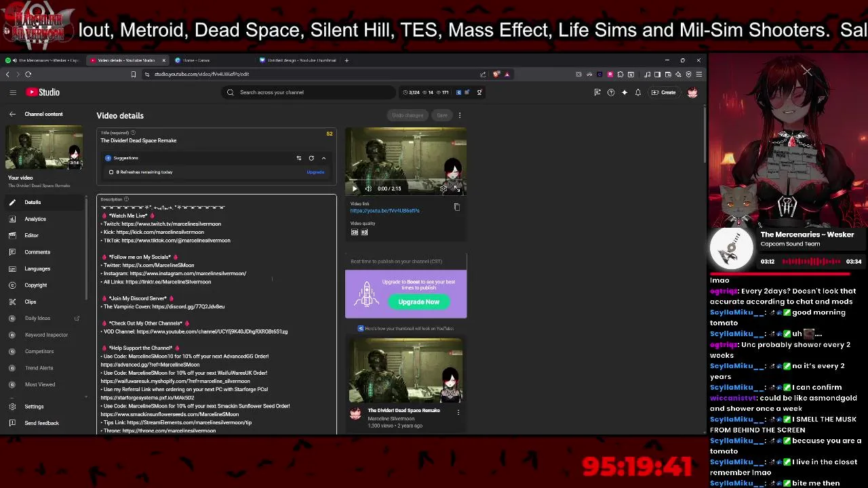The image size is (868, 488).
Task: Open the Details pencil item in sidebar
Action: (x=43, y=202)
